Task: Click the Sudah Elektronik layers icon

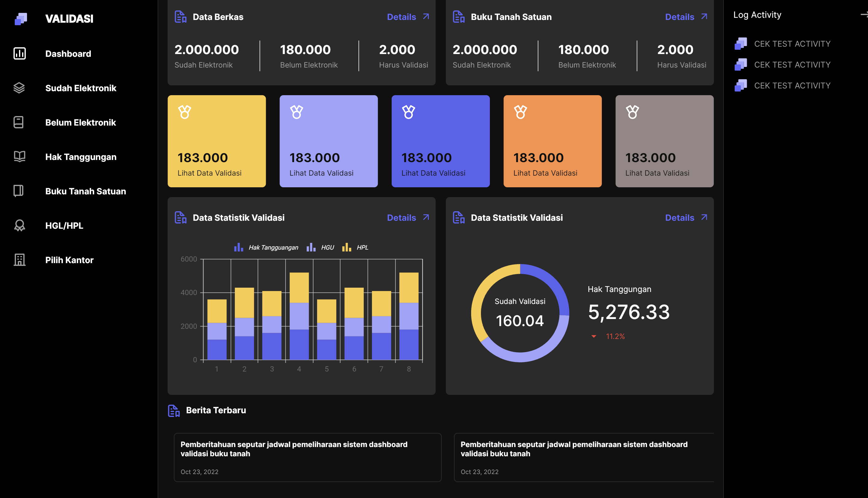Action: (19, 88)
